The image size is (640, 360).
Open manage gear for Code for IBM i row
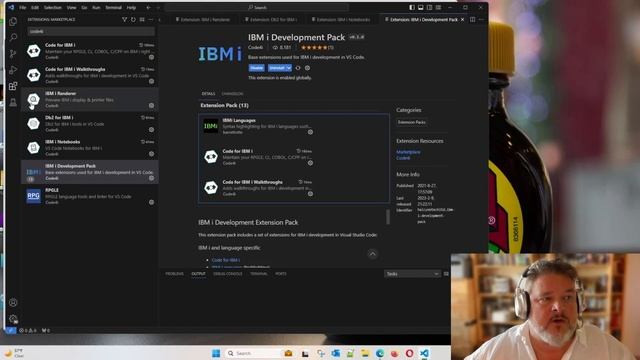151,58
